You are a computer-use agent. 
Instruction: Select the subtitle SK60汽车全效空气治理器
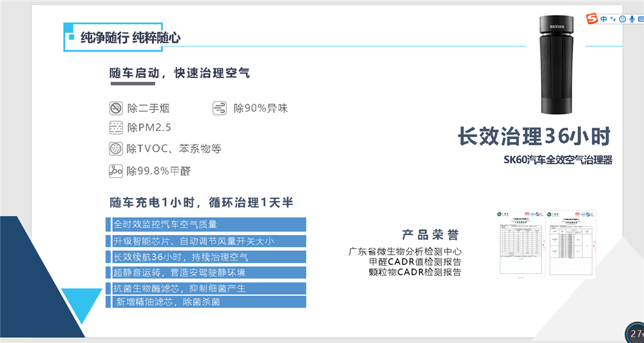pos(558,160)
